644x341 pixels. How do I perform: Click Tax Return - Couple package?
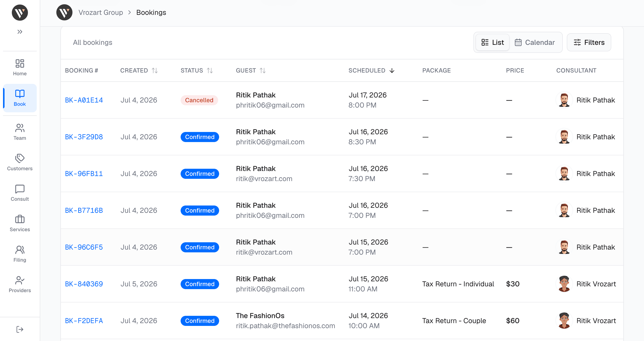pos(454,321)
